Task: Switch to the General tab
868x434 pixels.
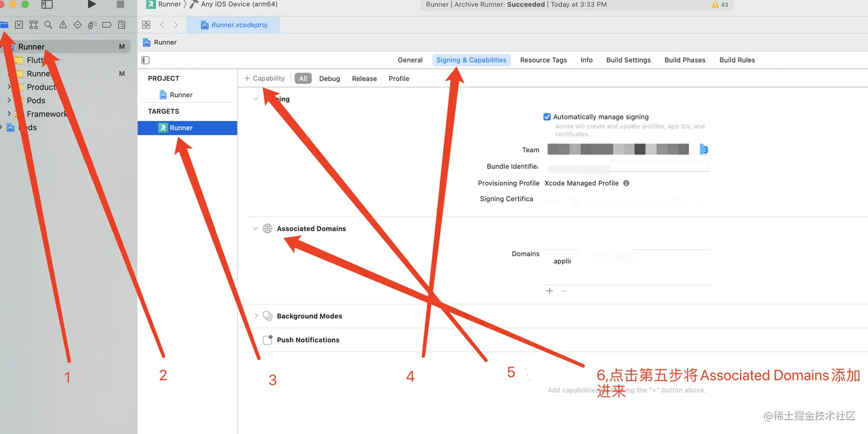Action: (x=410, y=60)
